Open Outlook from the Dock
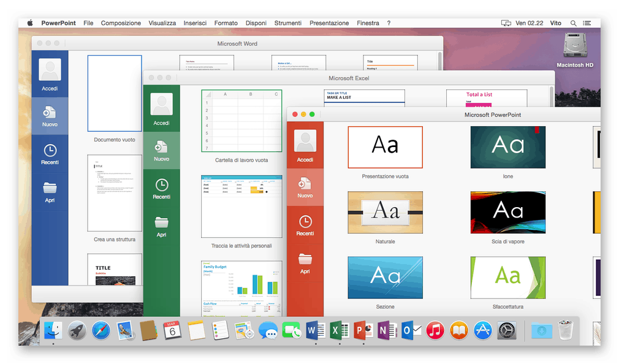 pyautogui.click(x=411, y=330)
